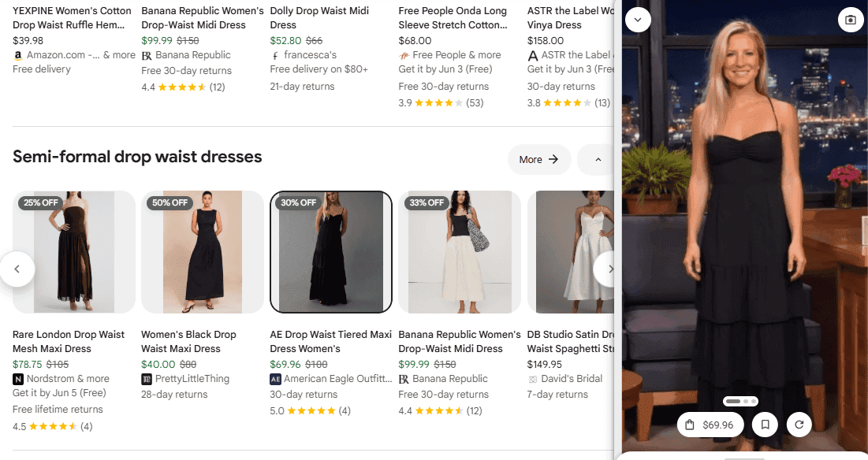Collapse the try-on panel with down chevron
Screen dimensions: 868x460
638,20
